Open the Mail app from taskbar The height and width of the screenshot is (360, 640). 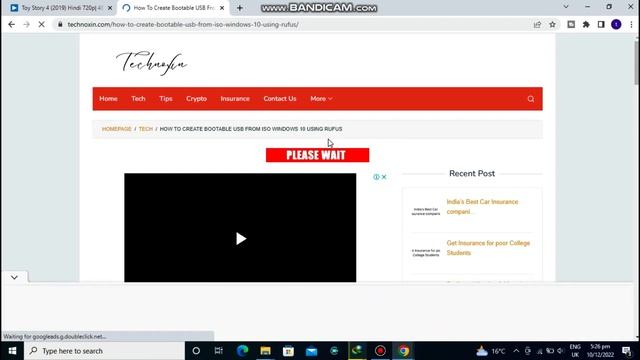311,351
